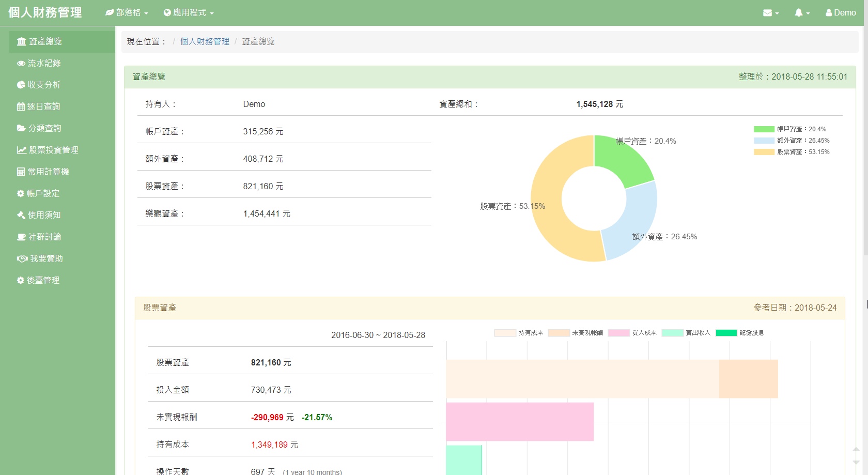Click the calendar icon for 逐日查詢
This screenshot has height=475, width=868.
(21, 106)
